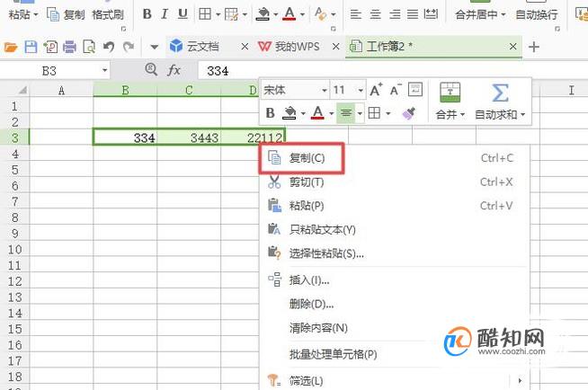Select 选择性粘贴(S)... in the context menu
Image resolution: width=588 pixels, height=390 pixels.
point(326,253)
